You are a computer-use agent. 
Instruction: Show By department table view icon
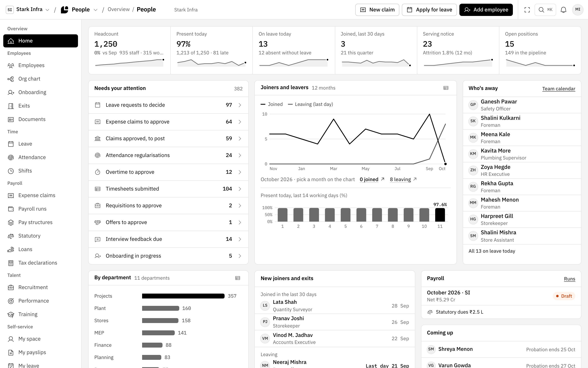238,278
